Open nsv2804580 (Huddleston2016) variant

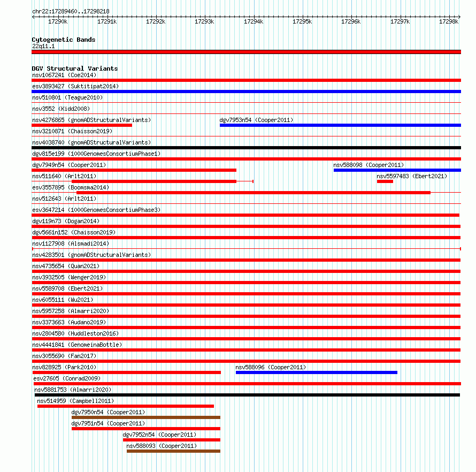point(75,333)
